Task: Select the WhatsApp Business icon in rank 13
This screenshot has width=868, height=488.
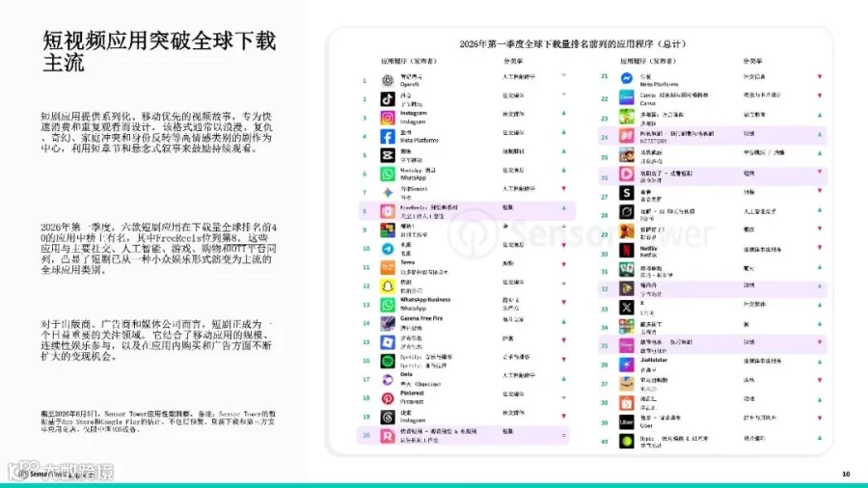Action: pyautogui.click(x=388, y=305)
